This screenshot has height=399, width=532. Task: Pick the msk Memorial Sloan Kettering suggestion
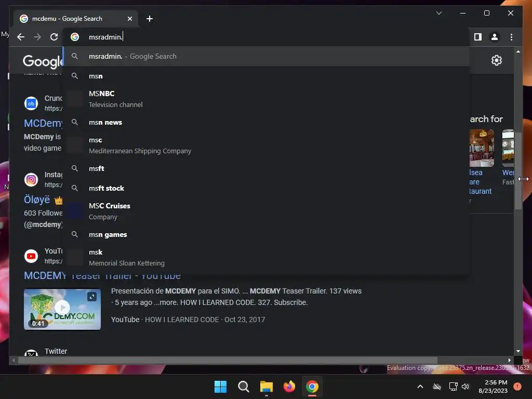[x=267, y=258]
